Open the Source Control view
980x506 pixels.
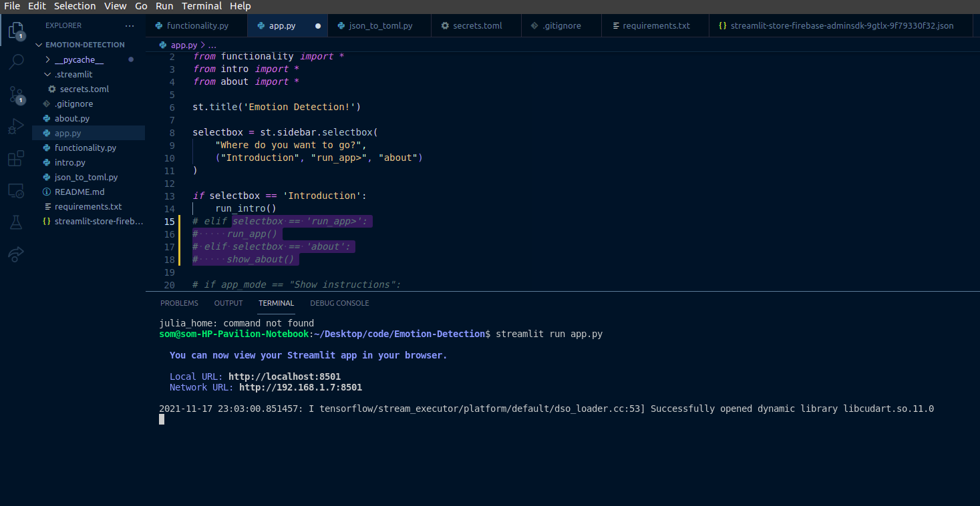16,95
